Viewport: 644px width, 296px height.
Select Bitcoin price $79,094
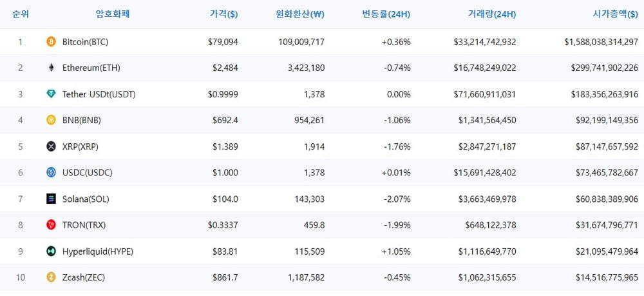223,42
